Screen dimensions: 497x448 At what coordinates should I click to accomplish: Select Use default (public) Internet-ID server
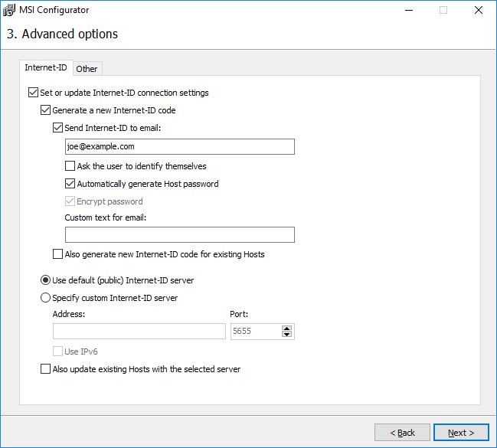point(46,280)
